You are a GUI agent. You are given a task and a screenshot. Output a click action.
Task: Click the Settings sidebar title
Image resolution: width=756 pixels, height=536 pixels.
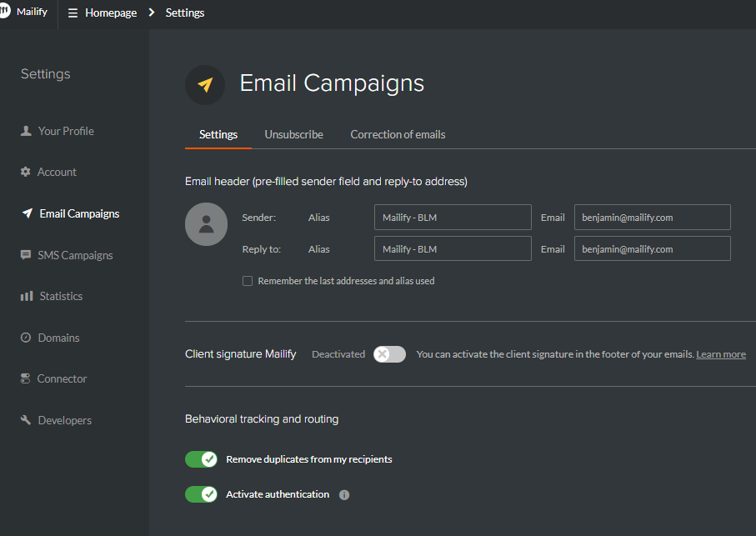coord(45,73)
